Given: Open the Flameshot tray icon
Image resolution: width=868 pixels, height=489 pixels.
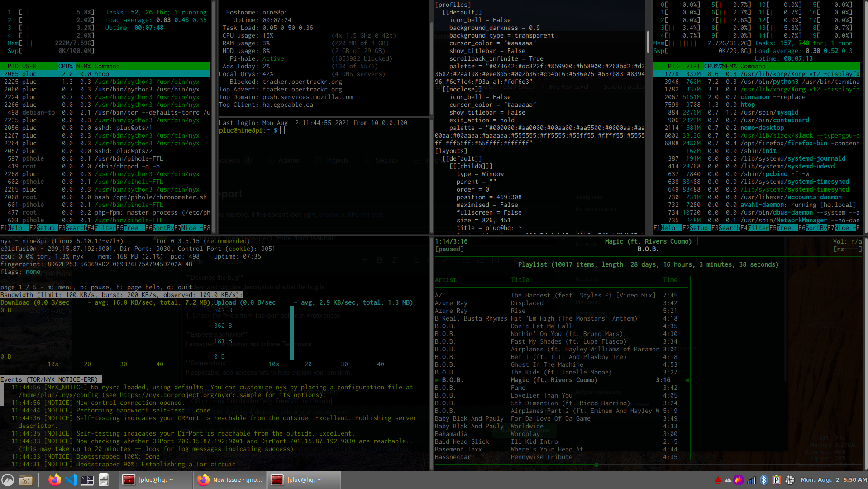Looking at the screenshot, I should [x=739, y=480].
